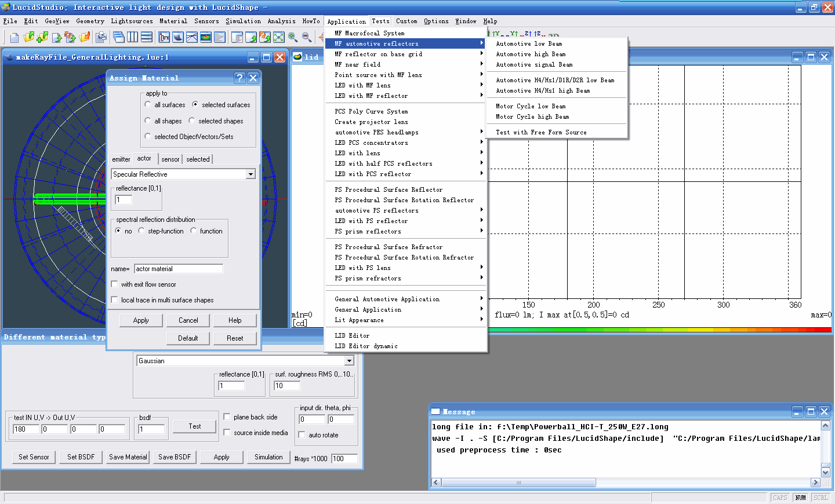This screenshot has height=504, width=835.
Task: Tile windows vertically with the columns icon
Action: click(133, 38)
